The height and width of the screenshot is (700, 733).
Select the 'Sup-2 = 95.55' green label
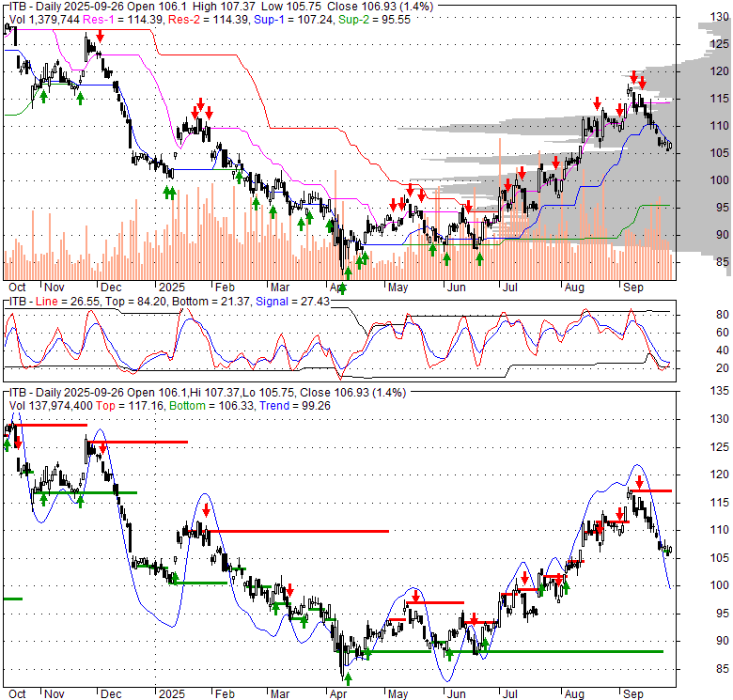(x=374, y=20)
